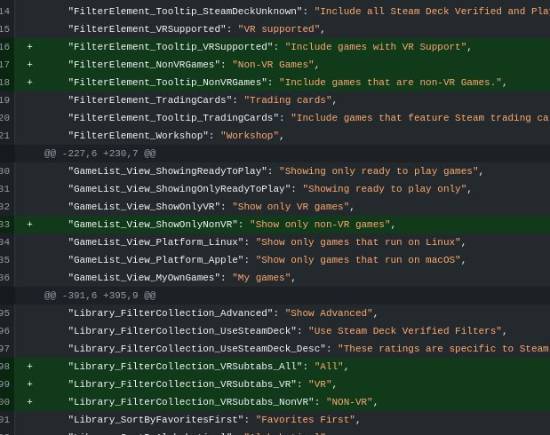Click the plus marker on FilterElement_Tooltip_VRSupported line
550x435 pixels.
coord(30,47)
